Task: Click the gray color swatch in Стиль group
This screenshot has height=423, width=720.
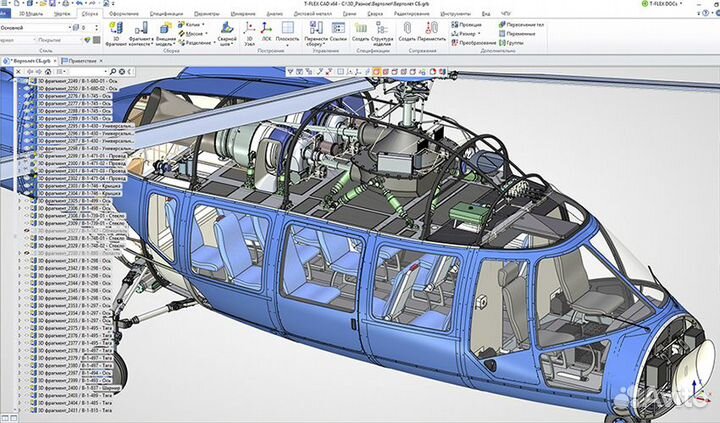Action: pyautogui.click(x=96, y=40)
